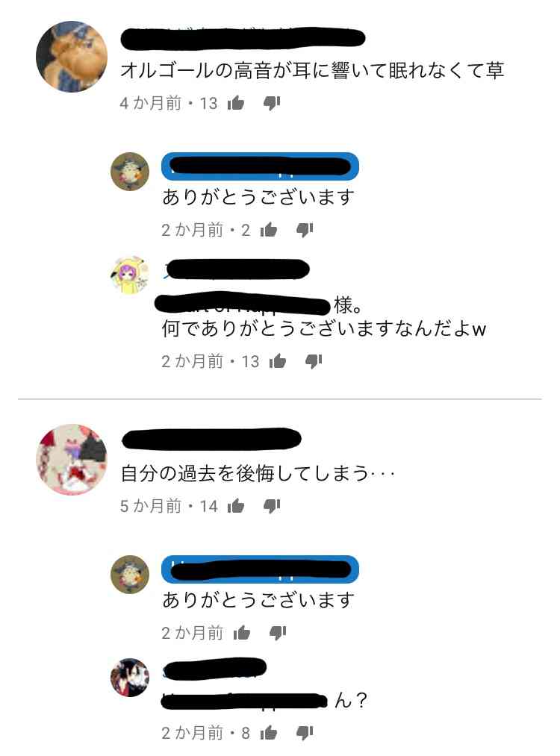Open the yellow-hooded character avatar
Image resolution: width=560 pixels, height=756 pixels.
(130, 275)
